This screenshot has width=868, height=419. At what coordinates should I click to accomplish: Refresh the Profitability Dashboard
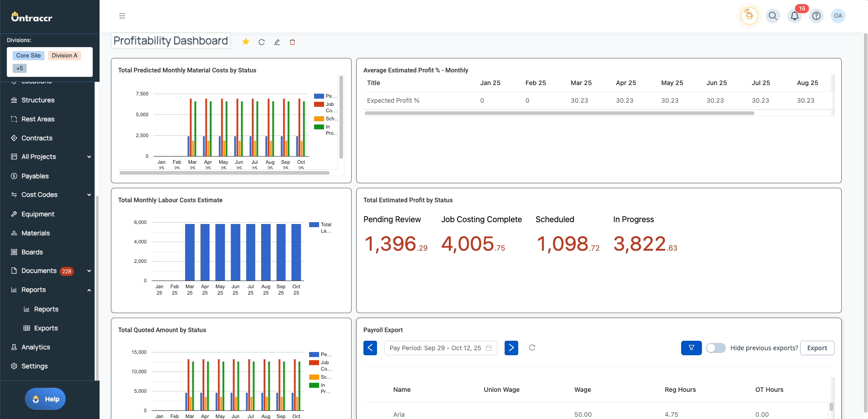tap(262, 42)
